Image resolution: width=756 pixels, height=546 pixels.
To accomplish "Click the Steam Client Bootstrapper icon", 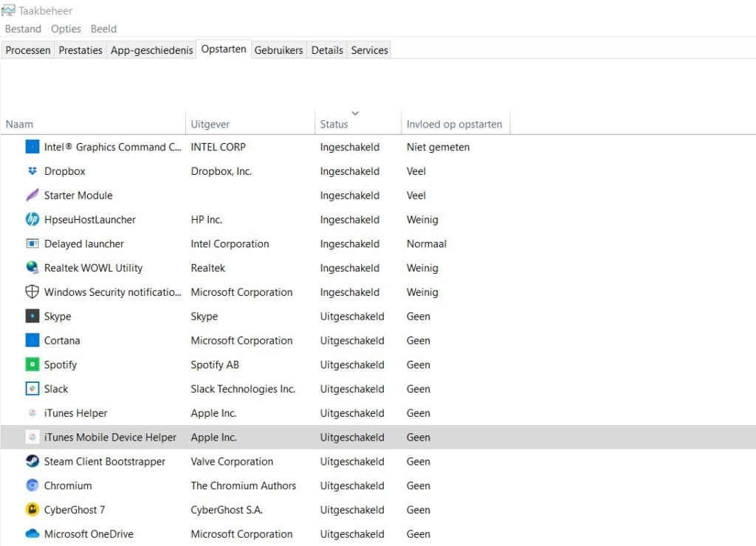I will point(32,461).
